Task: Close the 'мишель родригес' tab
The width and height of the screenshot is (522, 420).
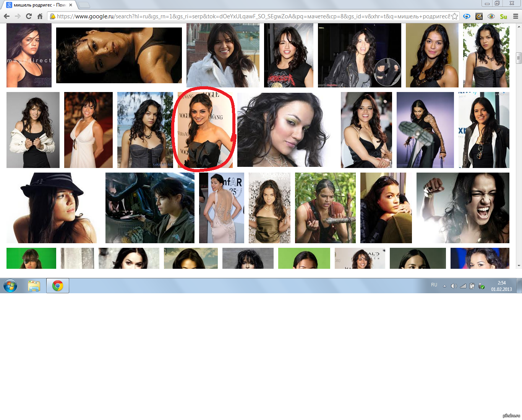Action: click(x=71, y=5)
